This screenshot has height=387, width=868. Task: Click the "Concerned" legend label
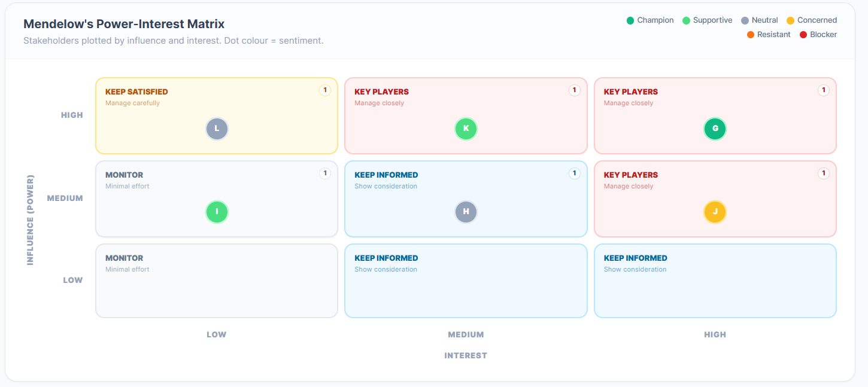pyautogui.click(x=817, y=20)
